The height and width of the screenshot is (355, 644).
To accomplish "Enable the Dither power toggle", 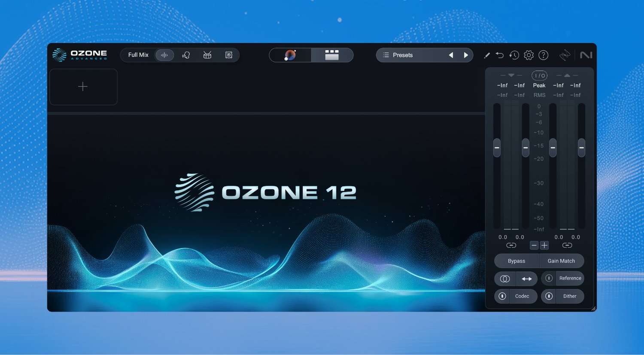I will (549, 296).
